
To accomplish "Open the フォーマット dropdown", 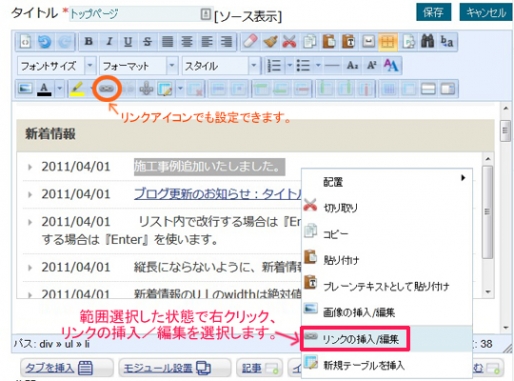I will pos(139,66).
